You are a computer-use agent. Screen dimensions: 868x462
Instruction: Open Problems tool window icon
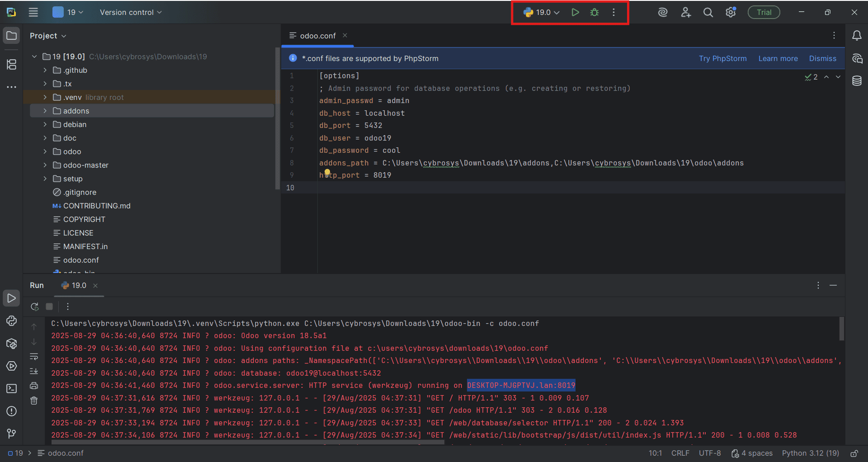11,411
